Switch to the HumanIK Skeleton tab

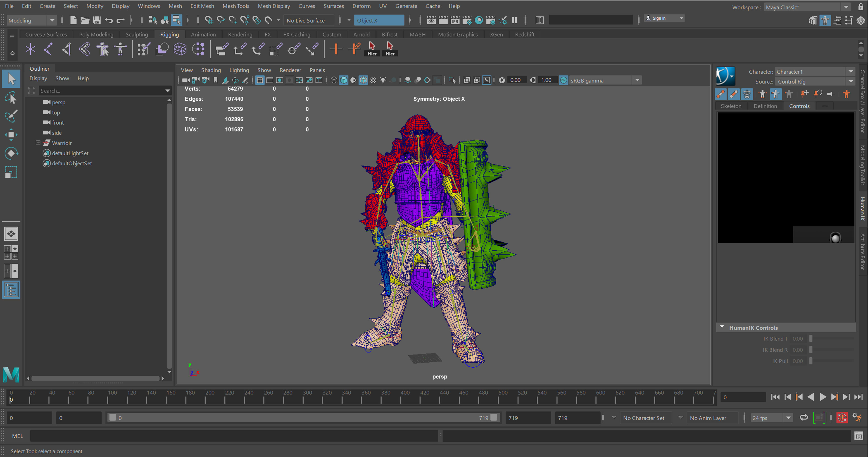pyautogui.click(x=731, y=106)
